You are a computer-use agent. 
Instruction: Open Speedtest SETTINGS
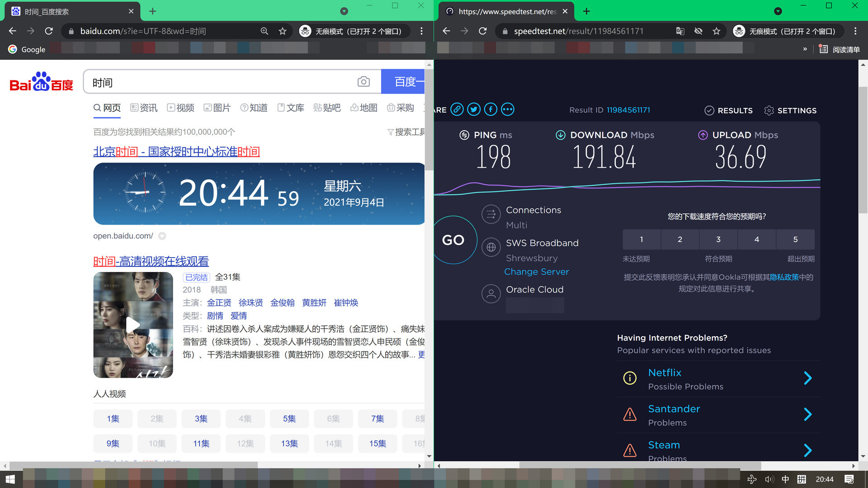coord(790,110)
